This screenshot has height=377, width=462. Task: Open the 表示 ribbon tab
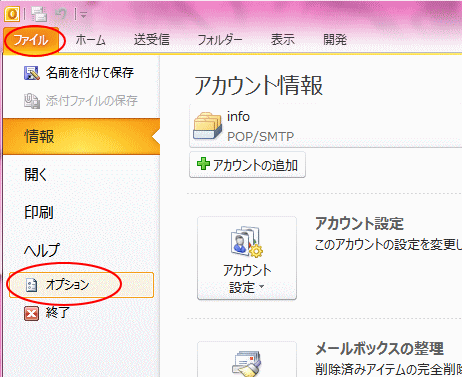click(283, 40)
